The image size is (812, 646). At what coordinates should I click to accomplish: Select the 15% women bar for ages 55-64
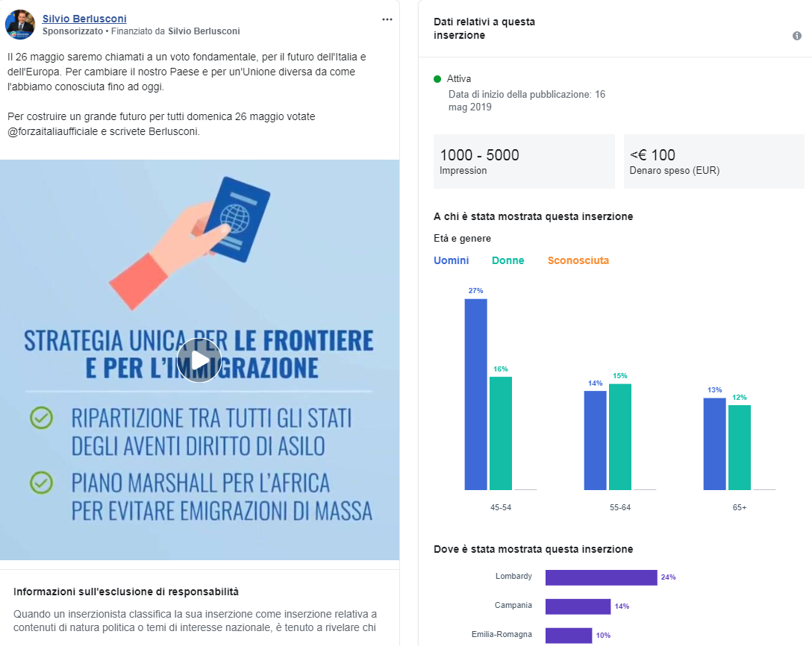tap(619, 436)
